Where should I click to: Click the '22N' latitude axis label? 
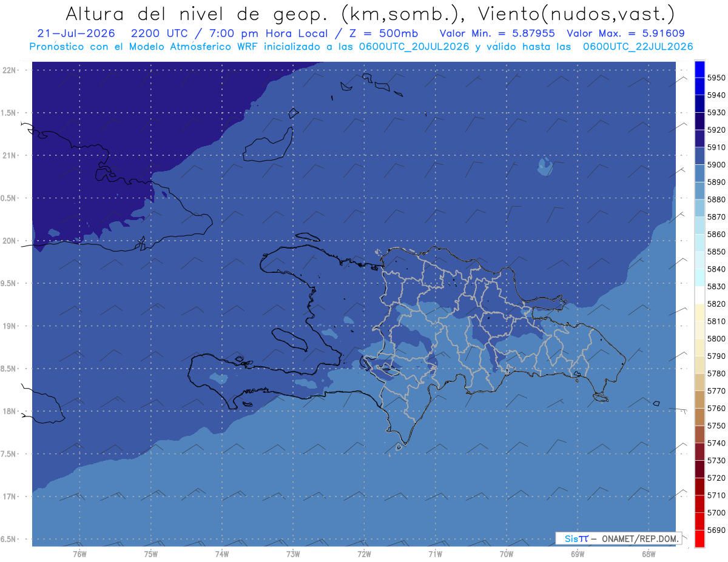(x=9, y=70)
